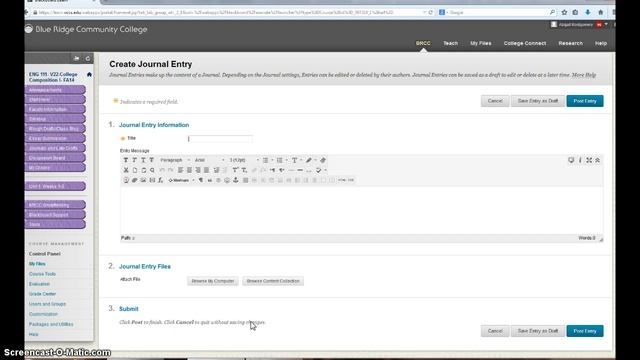Viewport: 640px width, 360px height.
Task: Open Discussion Board in course menu
Action: (55, 158)
